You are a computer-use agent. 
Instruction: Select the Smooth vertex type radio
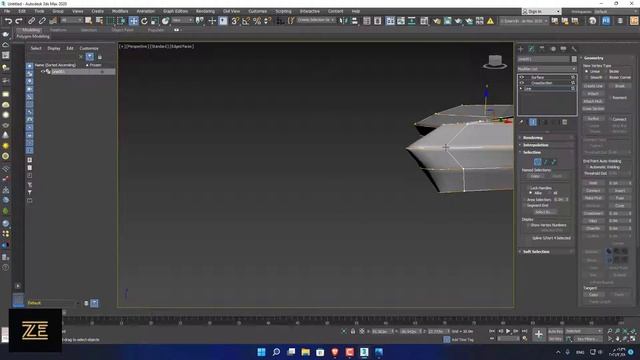point(587,77)
